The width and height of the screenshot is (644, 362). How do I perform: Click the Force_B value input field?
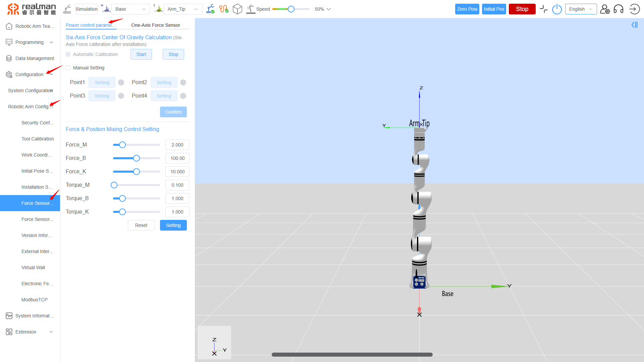pyautogui.click(x=177, y=158)
